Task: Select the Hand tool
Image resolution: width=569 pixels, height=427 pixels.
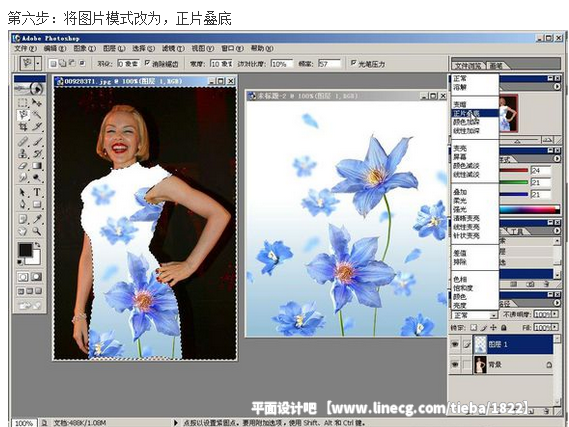Action: [23, 231]
